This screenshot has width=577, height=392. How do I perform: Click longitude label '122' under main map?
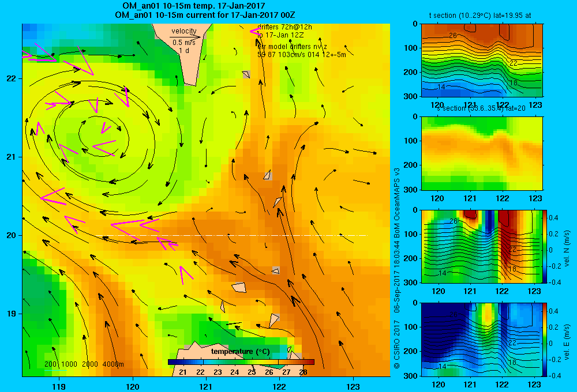279,386
